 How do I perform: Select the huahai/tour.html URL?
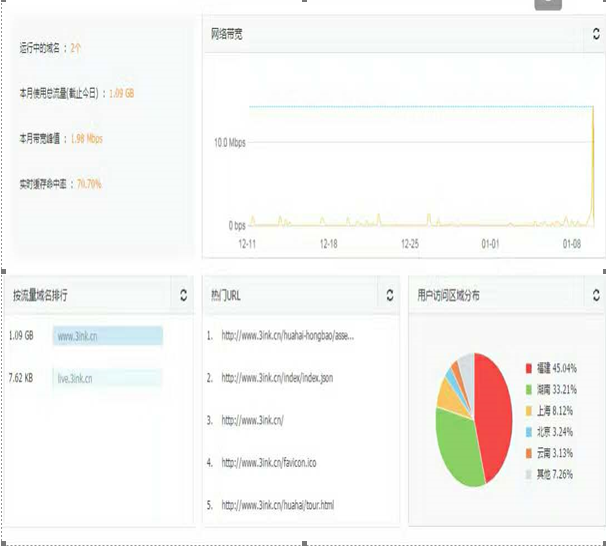277,505
